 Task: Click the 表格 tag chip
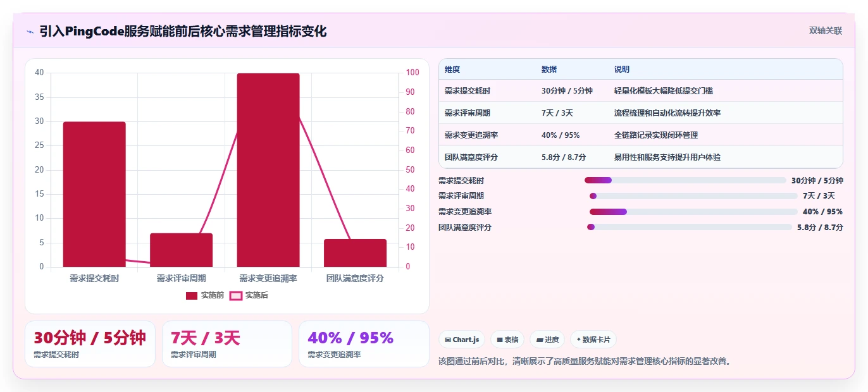click(x=507, y=340)
